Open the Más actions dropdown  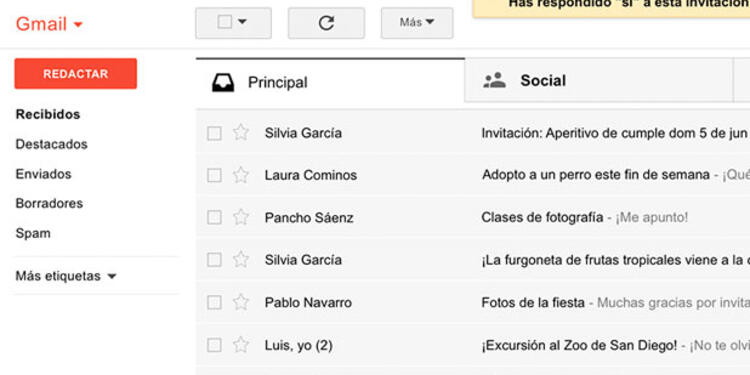pos(417,22)
